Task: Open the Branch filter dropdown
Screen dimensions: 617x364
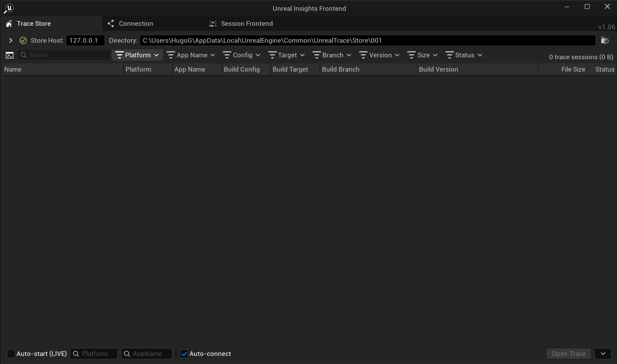Action: pyautogui.click(x=332, y=55)
